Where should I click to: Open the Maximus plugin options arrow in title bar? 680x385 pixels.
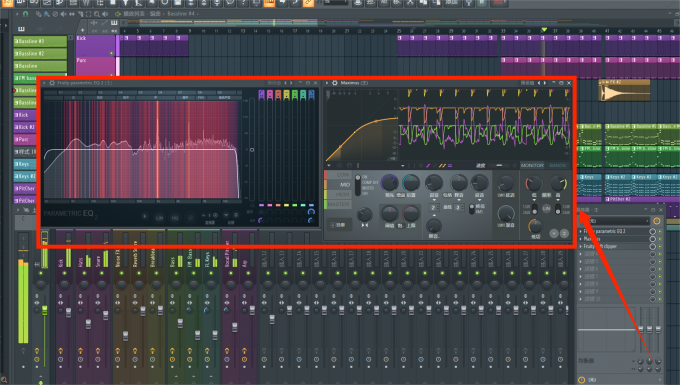coord(328,83)
